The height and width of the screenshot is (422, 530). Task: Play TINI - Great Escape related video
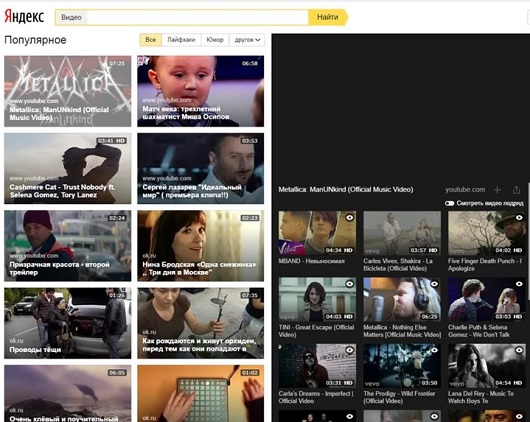tap(317, 299)
